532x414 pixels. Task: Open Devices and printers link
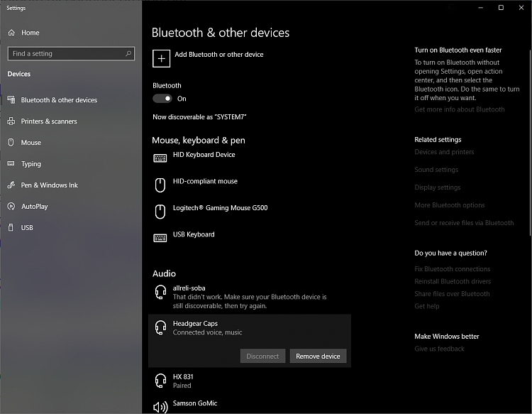[444, 152]
